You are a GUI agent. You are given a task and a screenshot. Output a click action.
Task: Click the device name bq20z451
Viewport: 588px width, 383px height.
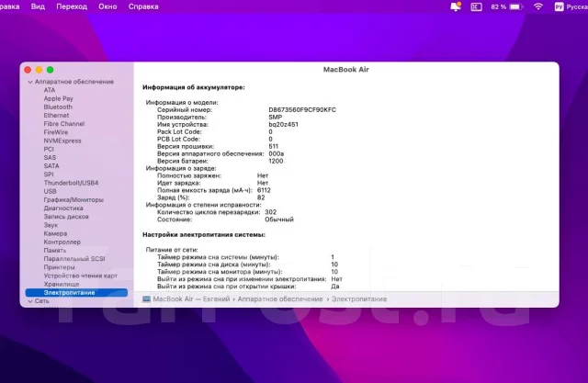pos(284,124)
